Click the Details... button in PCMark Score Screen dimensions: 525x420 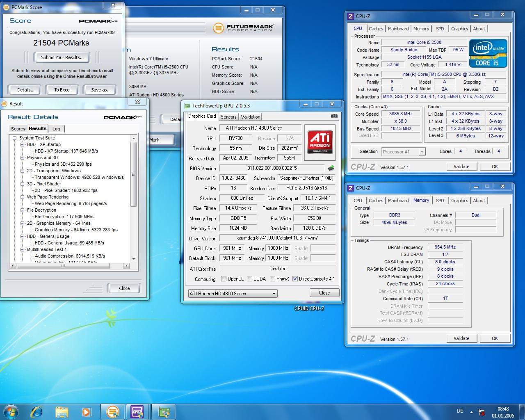25,90
